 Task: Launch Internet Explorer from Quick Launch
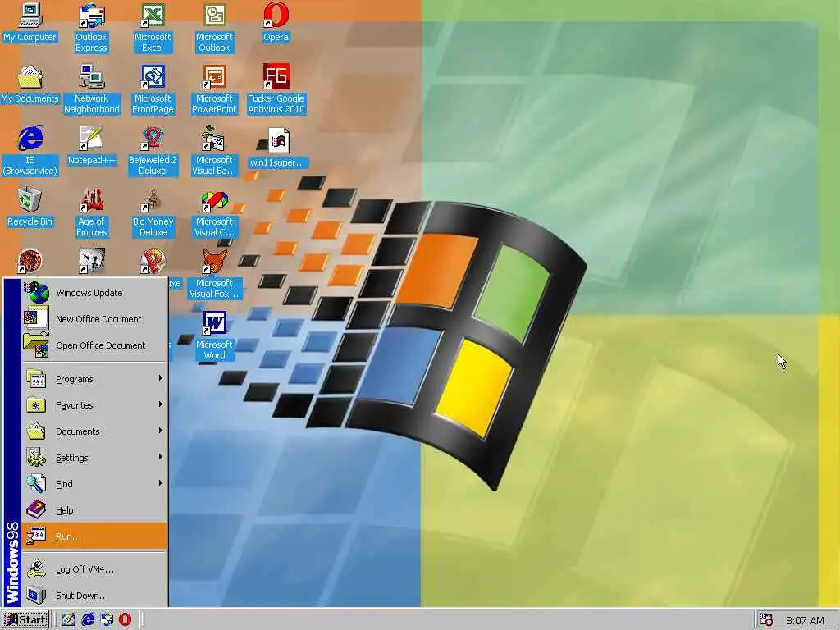[87, 620]
